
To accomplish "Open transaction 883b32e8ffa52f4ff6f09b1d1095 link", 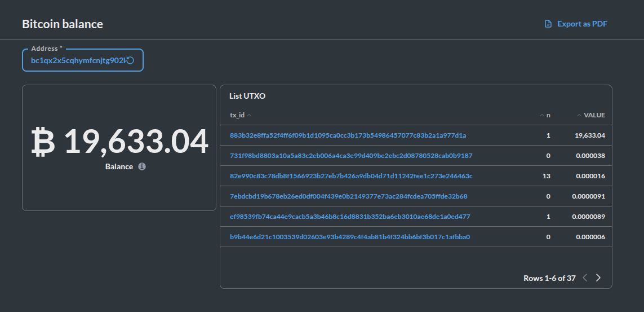I will (x=348, y=135).
